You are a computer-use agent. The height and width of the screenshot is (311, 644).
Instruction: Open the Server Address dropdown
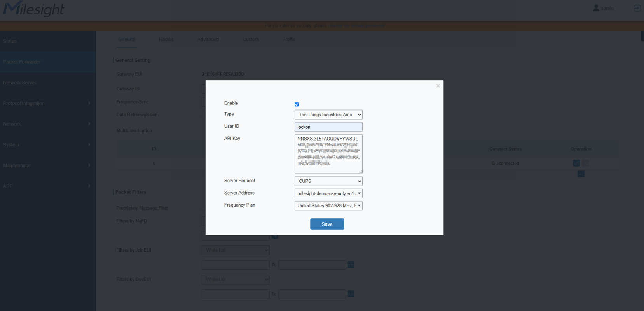tap(328, 193)
